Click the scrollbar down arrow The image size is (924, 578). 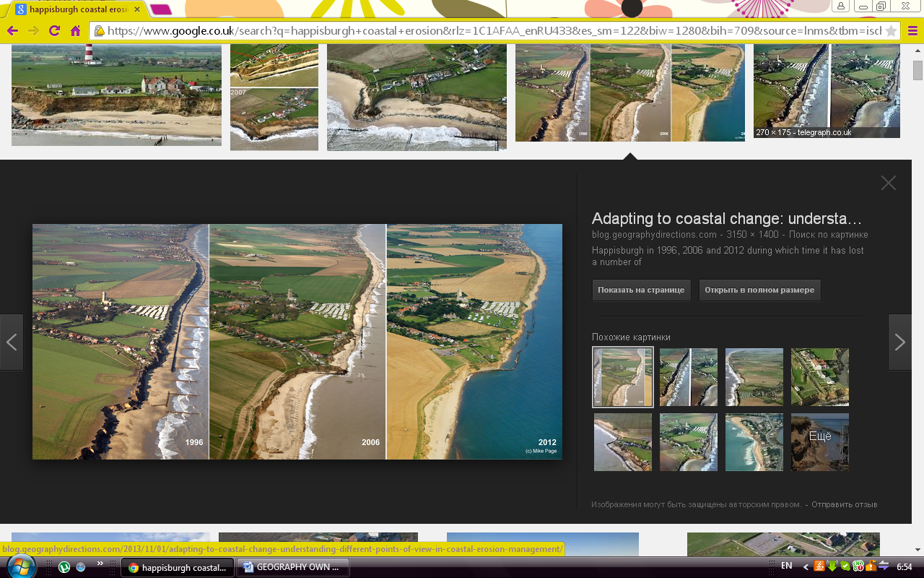(x=918, y=550)
